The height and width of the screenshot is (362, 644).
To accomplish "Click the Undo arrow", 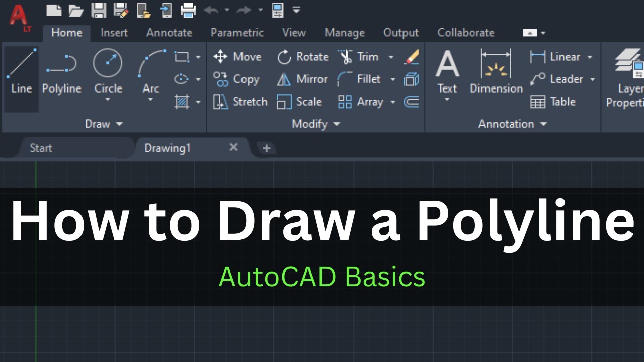I will pyautogui.click(x=211, y=9).
